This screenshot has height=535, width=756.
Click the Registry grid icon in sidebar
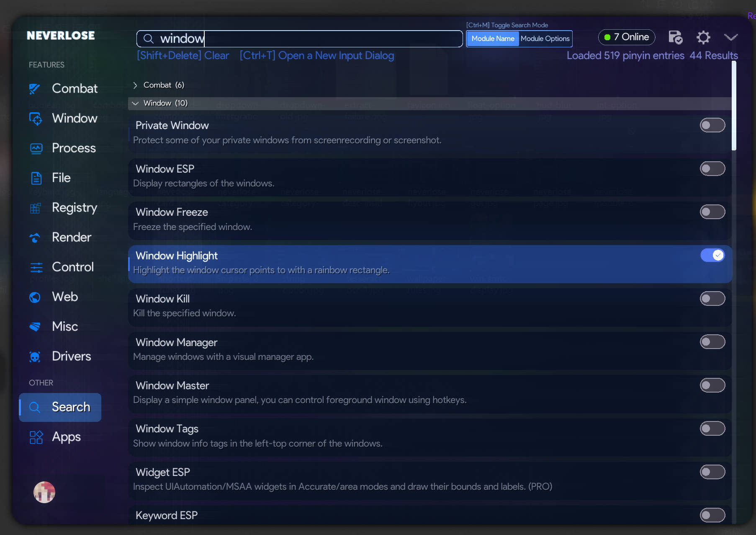pyautogui.click(x=35, y=208)
